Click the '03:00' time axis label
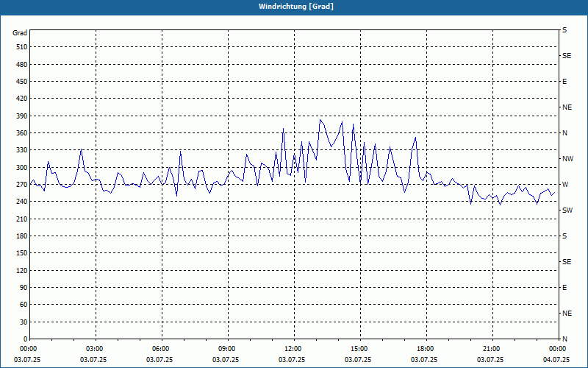The width and height of the screenshot is (588, 368). [x=93, y=349]
